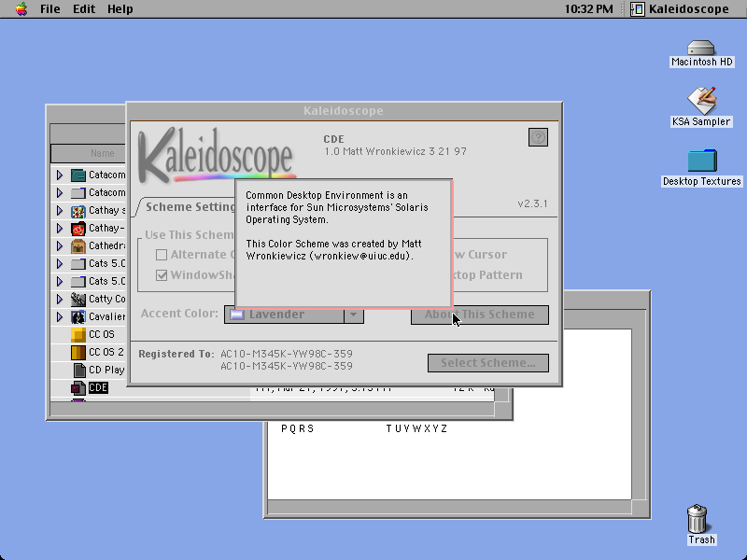Image resolution: width=747 pixels, height=560 pixels.
Task: Expand the Cathedr disclosure triangle
Action: (x=60, y=245)
